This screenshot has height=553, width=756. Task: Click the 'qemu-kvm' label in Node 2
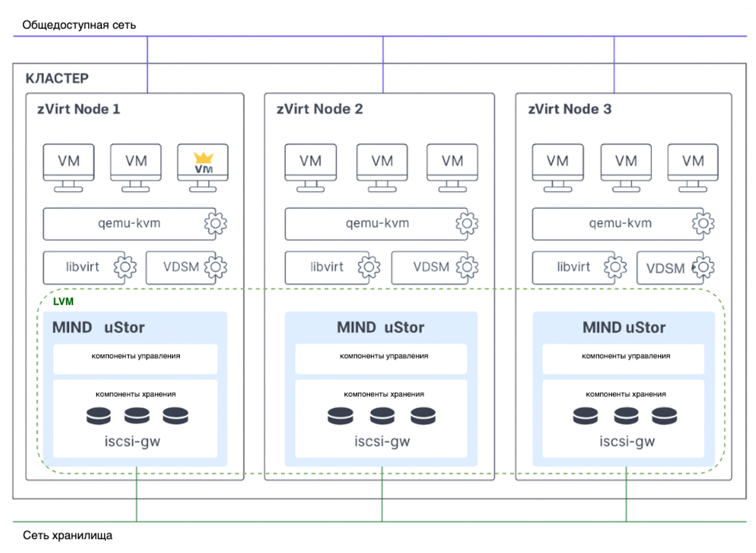pos(377,223)
